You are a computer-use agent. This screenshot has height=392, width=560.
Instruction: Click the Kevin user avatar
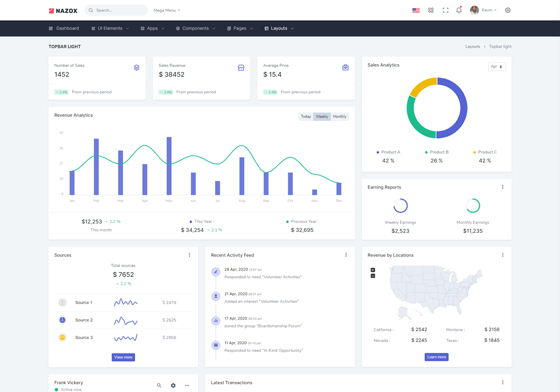[x=474, y=10]
